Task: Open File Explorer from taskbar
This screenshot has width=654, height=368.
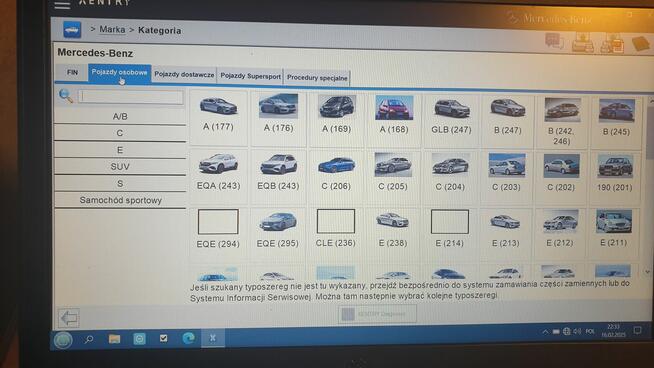Action: [x=114, y=339]
